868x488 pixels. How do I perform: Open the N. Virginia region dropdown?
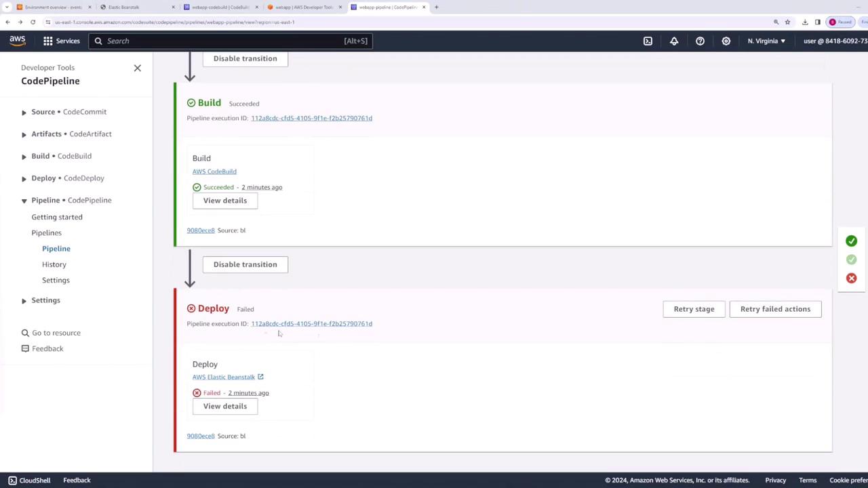(x=766, y=41)
